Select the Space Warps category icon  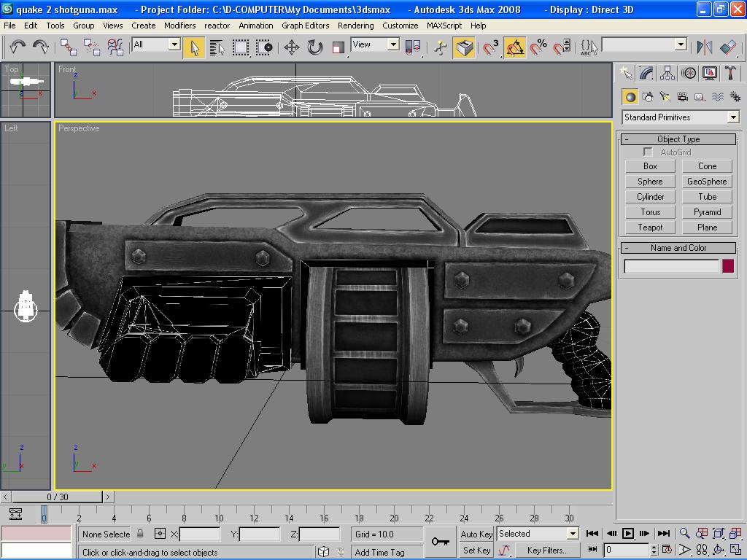point(718,97)
